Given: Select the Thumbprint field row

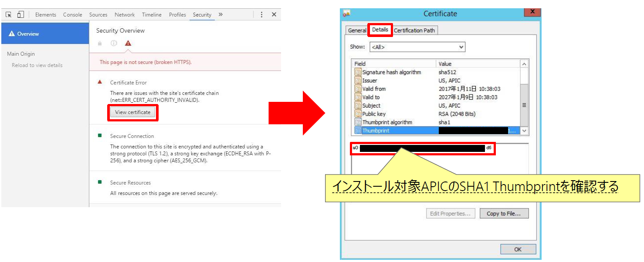Looking at the screenshot, I should [376, 131].
